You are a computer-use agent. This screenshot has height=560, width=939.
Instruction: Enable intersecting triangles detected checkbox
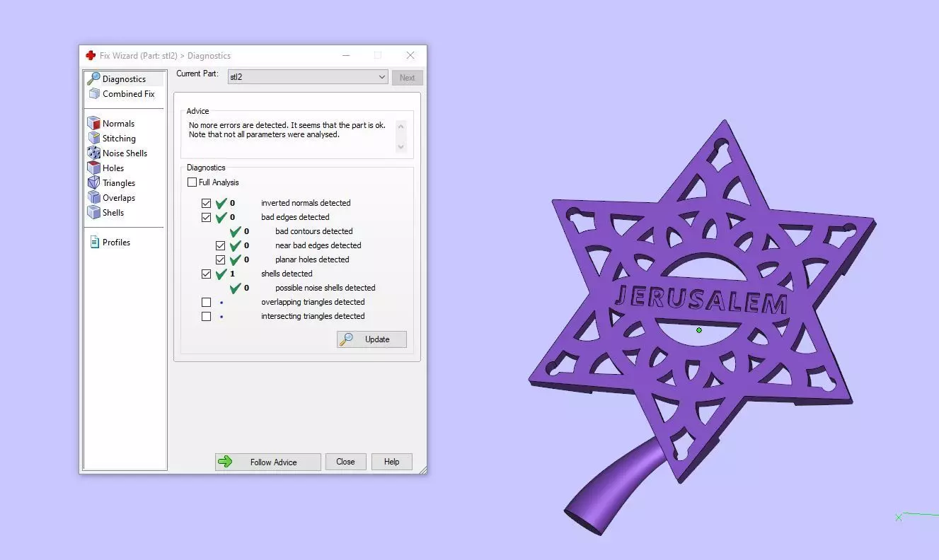206,316
